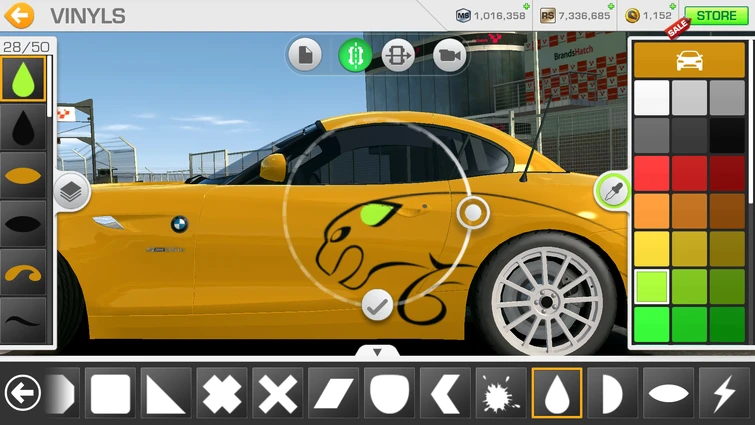Pick the light orange color swatch
This screenshot has width=755, height=425.
[x=651, y=211]
